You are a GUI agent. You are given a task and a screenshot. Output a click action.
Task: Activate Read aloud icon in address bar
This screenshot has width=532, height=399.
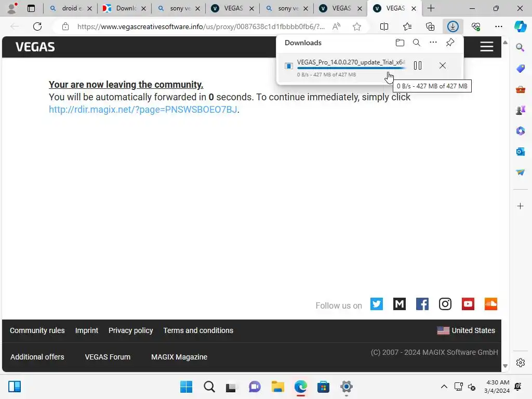pos(336,26)
